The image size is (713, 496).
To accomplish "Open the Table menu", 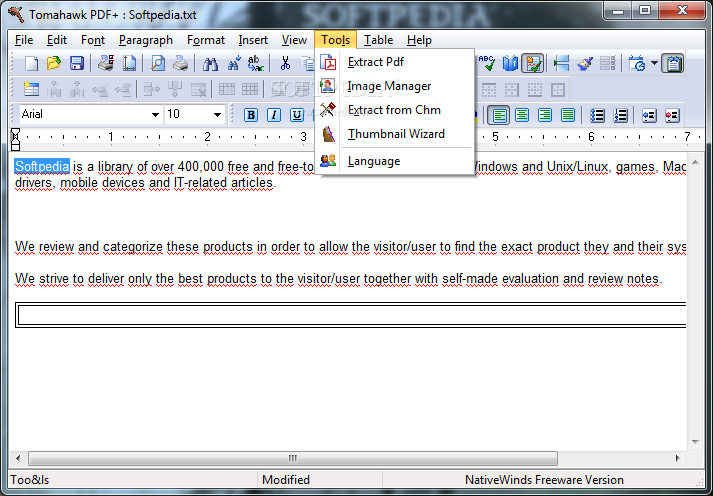I will (x=378, y=40).
